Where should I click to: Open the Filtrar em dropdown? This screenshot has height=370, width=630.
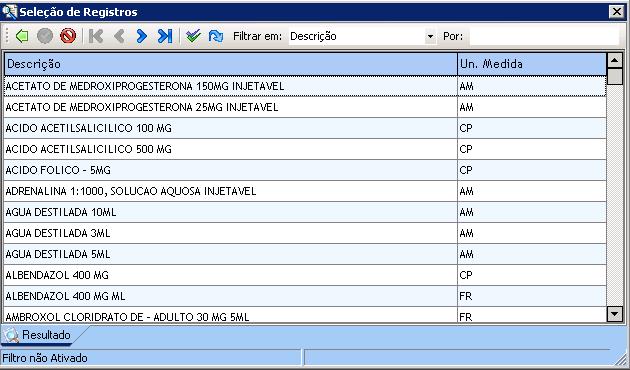[x=430, y=37]
